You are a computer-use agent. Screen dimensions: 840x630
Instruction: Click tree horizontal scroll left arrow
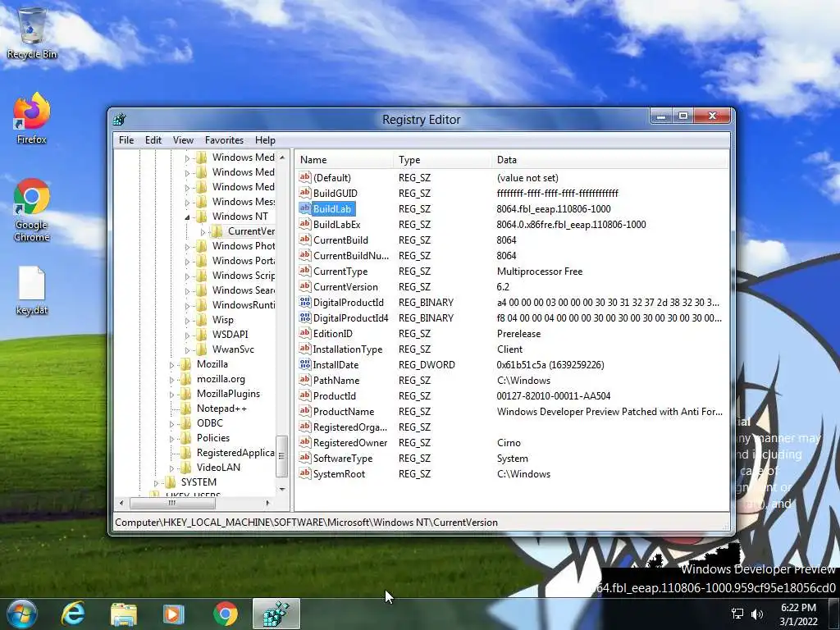coord(121,503)
